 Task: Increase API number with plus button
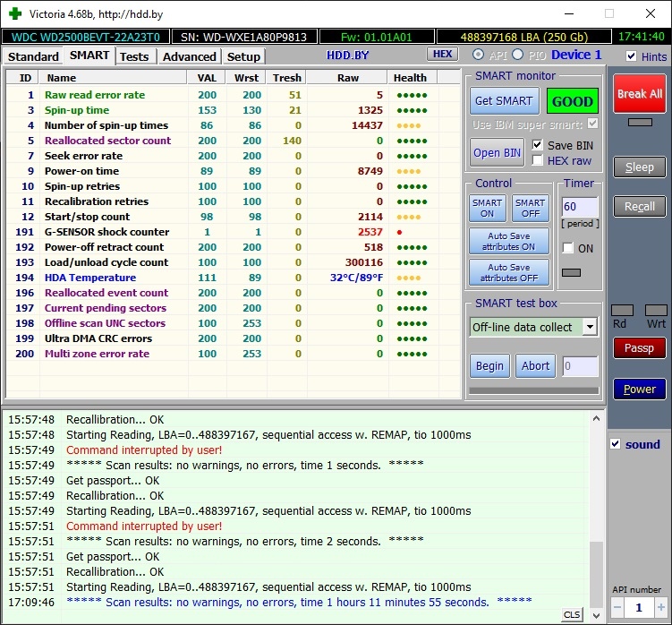point(660,607)
